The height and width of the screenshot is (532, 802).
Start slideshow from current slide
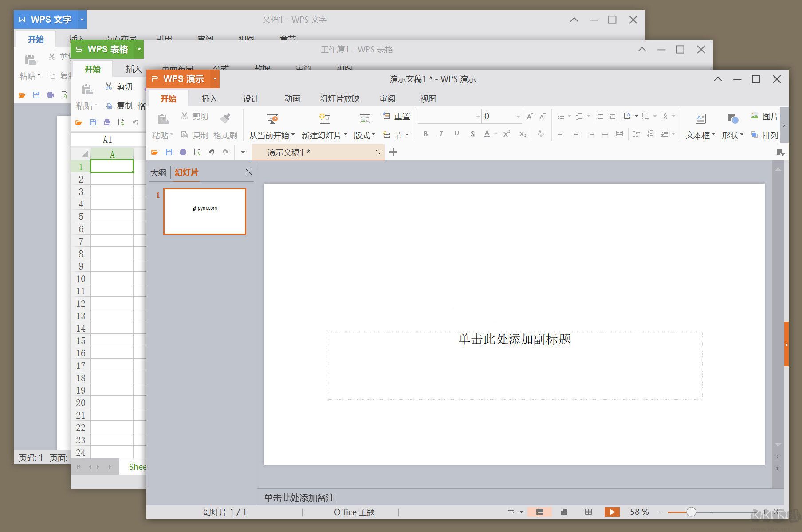tap(272, 119)
